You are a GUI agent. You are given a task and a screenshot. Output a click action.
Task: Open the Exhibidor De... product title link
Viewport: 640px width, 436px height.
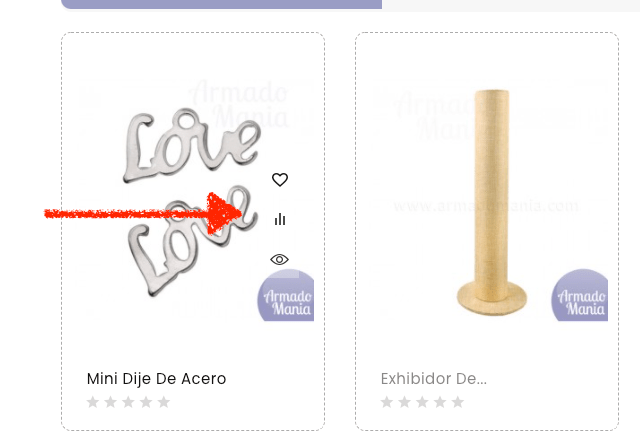[x=433, y=379]
